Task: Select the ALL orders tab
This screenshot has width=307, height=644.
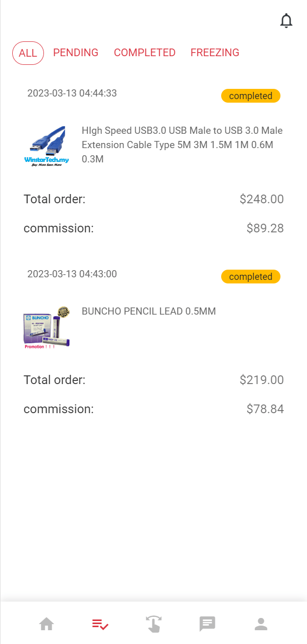Action: [x=28, y=53]
